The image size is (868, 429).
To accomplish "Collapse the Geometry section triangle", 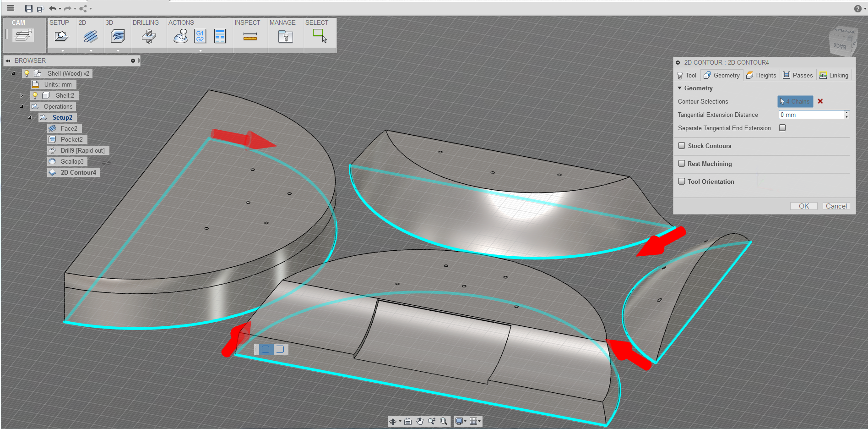I will (680, 88).
